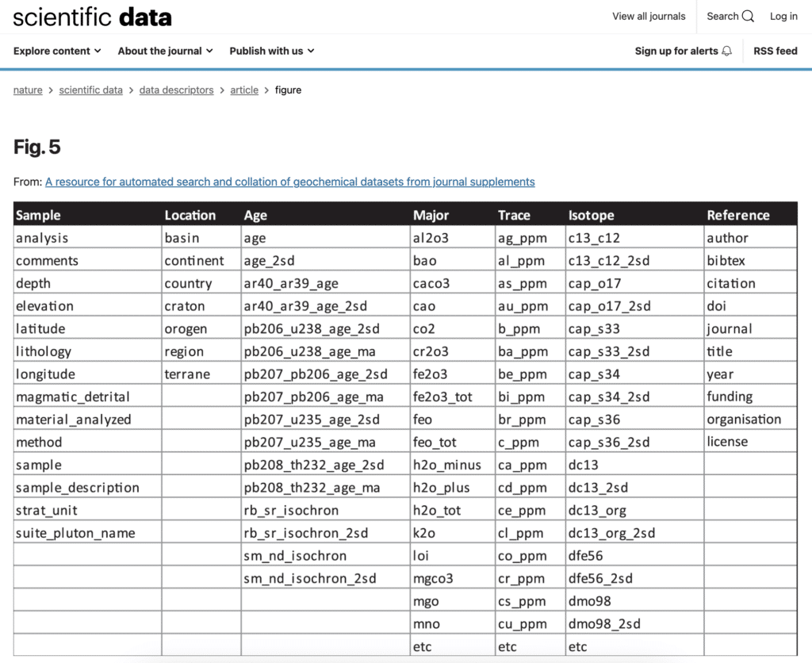Click the Sample column header in the table
The width and height of the screenshot is (812, 663).
click(x=37, y=214)
